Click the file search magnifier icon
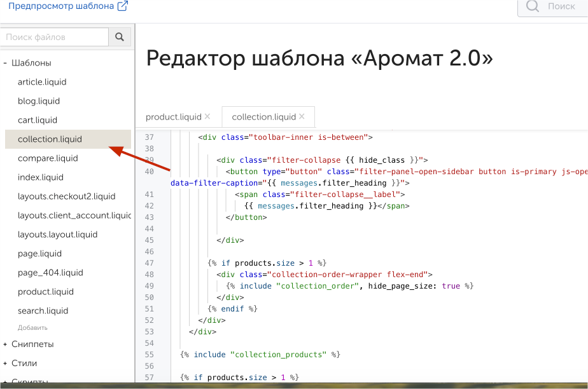The image size is (588, 389). click(119, 38)
